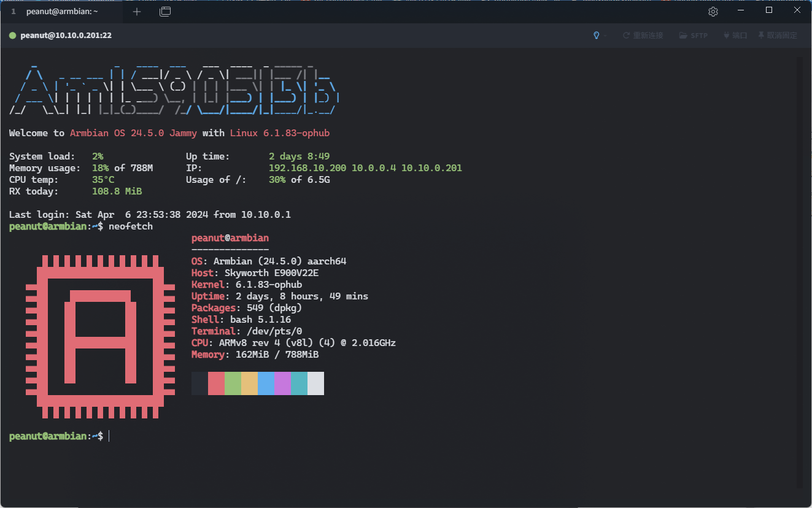Click the 重新连接 reconnect button
This screenshot has height=508, width=812.
coord(643,36)
